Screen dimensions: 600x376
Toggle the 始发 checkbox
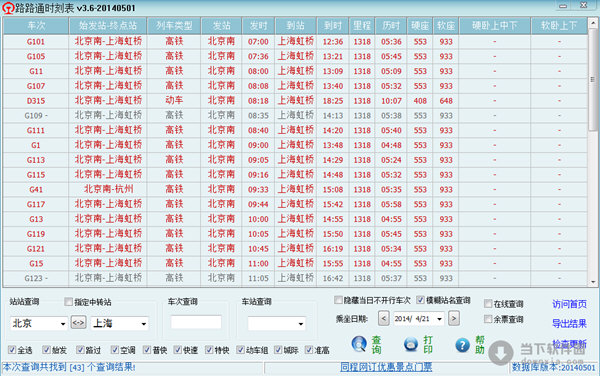[x=46, y=350]
